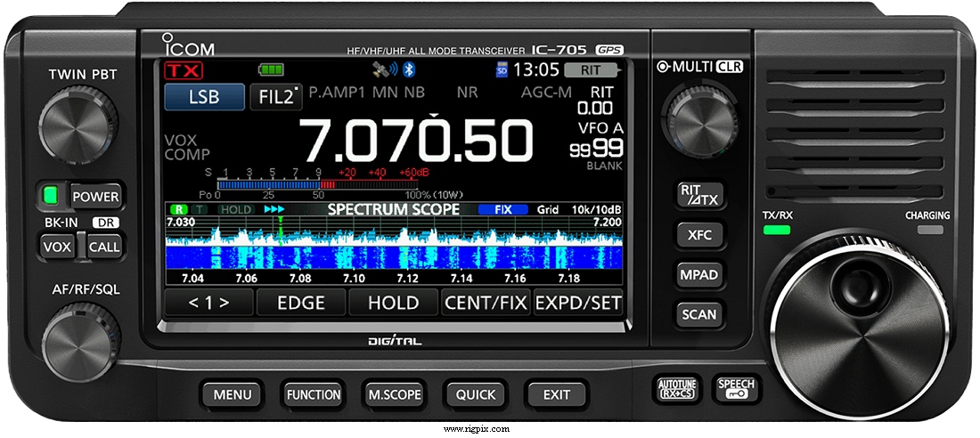The height and width of the screenshot is (438, 980).
Task: Tap the triple-arrow sweep speed icon
Action: (274, 209)
